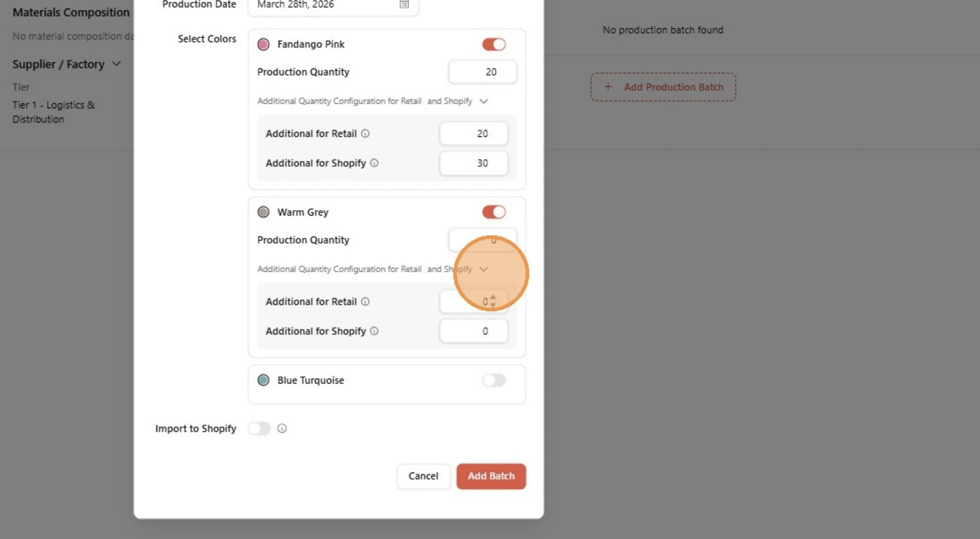980x539 pixels.
Task: Click info icon beside Warm Grey Additional for Shopify
Action: (374, 331)
